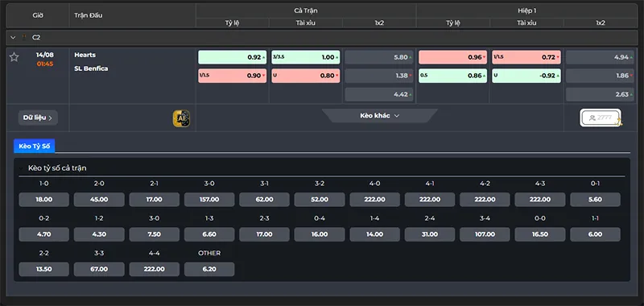Pick first-half under odds -0.92
The width and height of the screenshot is (644, 306).
pos(526,76)
